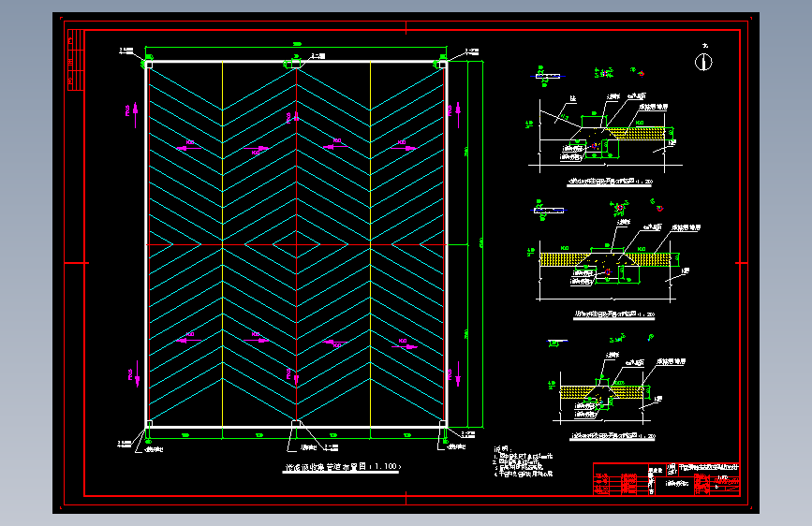Select the underlined title of the middle section detail
The image size is (812, 526).
pos(614,314)
